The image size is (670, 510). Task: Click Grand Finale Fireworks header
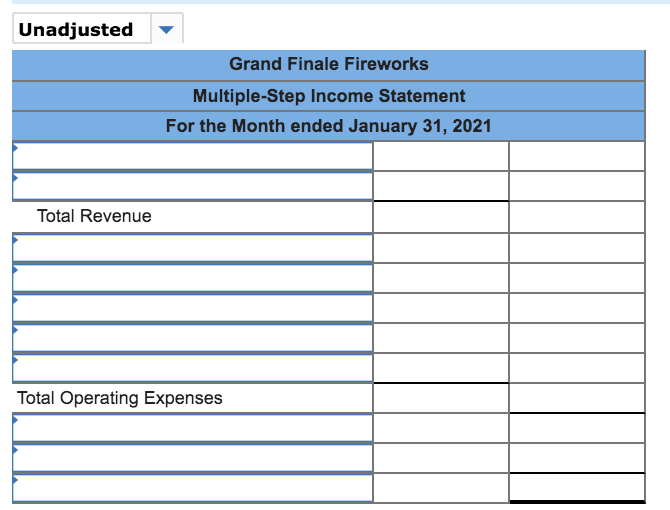point(329,64)
